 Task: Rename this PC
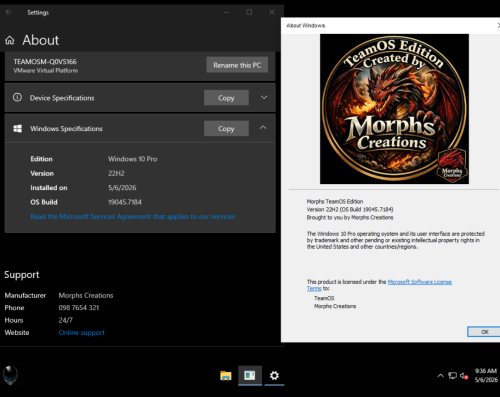coord(237,65)
